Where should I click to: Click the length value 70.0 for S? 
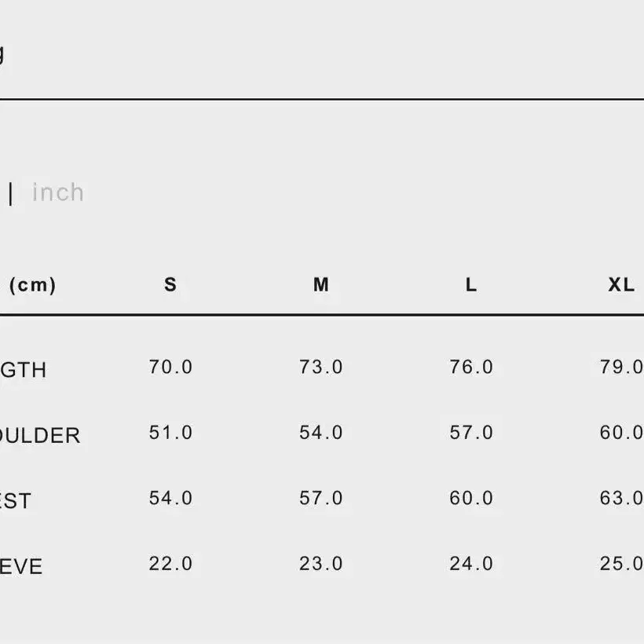click(x=170, y=367)
